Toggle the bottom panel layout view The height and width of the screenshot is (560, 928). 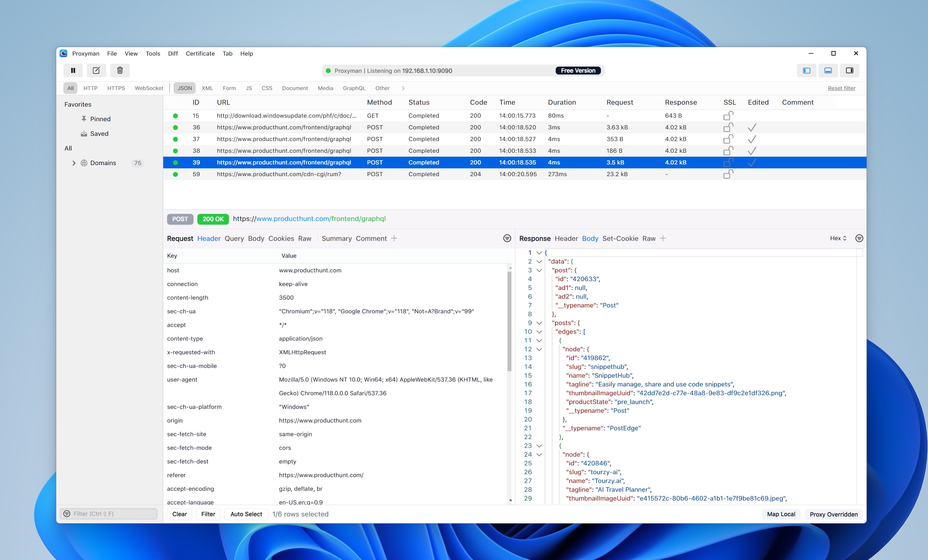pos(828,71)
